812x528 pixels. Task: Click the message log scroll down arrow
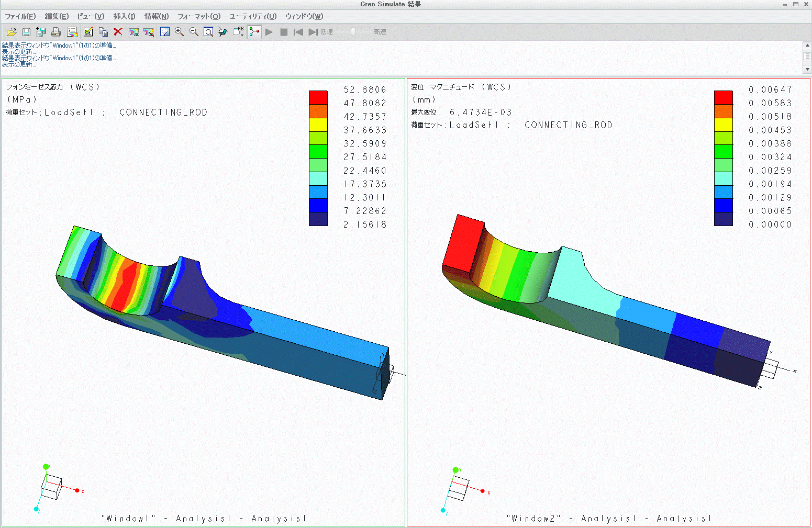807,69
